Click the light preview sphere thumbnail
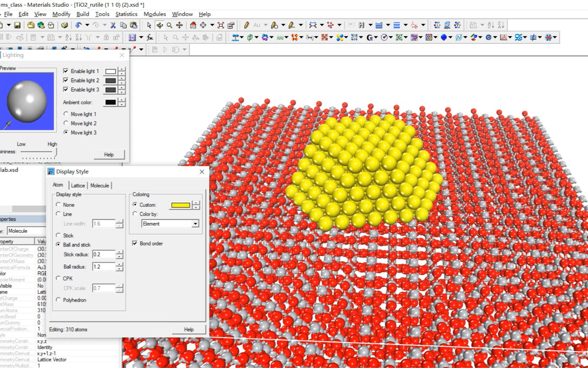 pos(27,101)
